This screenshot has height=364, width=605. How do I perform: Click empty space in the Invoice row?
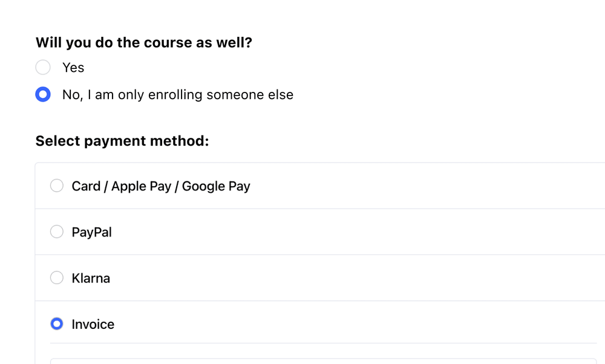[x=363, y=324]
